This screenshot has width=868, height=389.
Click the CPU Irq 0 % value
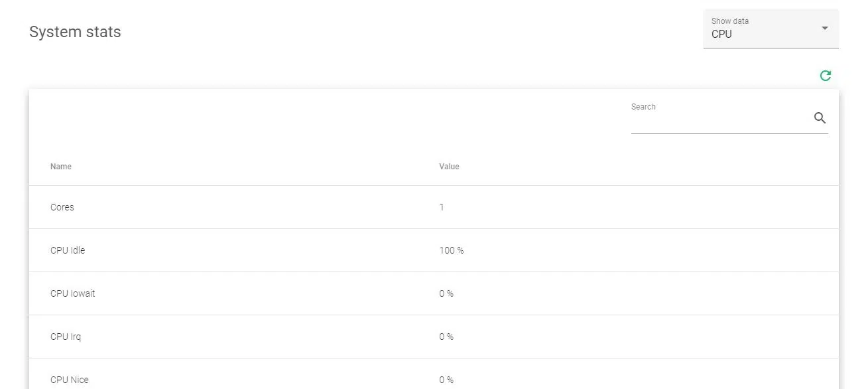pos(446,337)
